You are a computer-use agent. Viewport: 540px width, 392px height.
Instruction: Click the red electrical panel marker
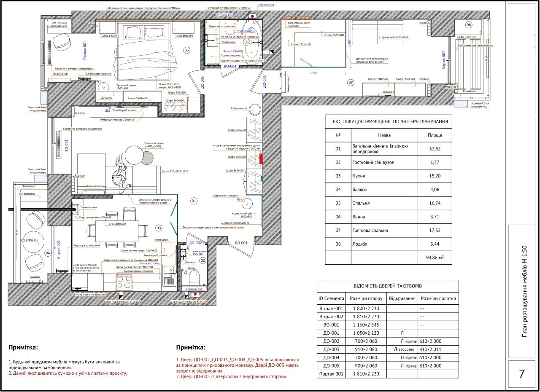(261, 158)
